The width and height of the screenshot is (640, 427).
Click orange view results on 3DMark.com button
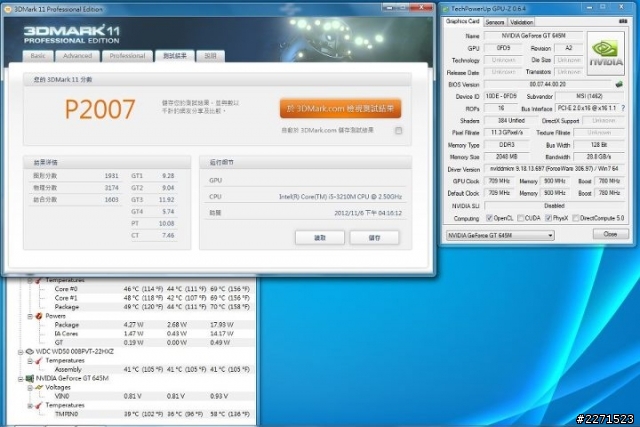point(340,109)
